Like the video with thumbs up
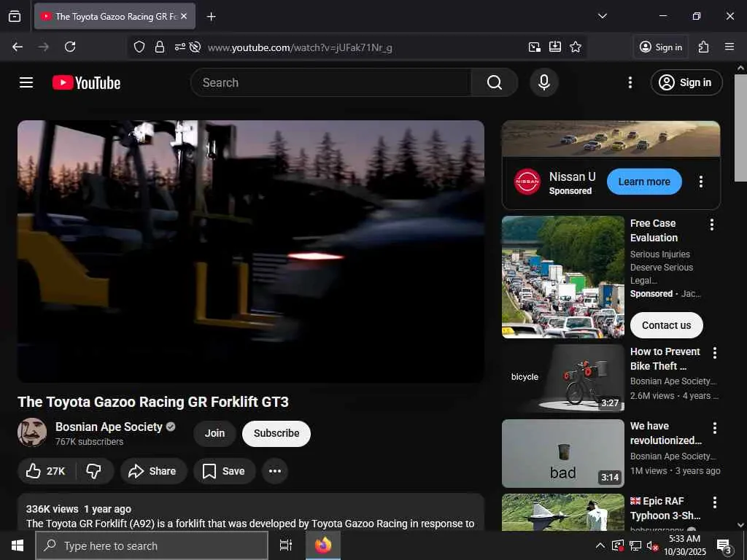Screen dimensions: 747x560 click(x=45, y=471)
